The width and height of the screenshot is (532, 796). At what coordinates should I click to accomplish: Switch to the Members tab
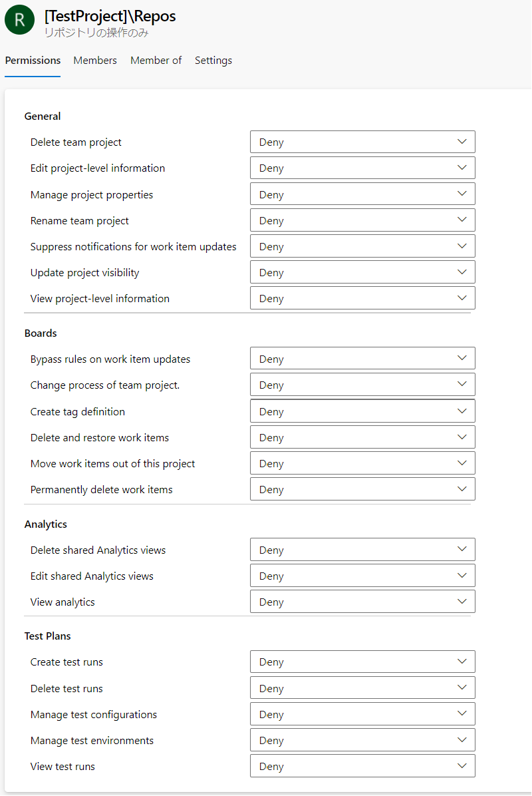pos(95,61)
